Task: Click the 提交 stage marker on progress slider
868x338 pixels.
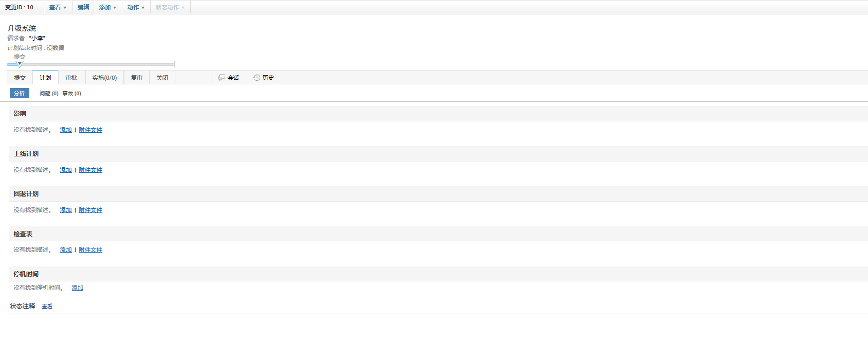Action: pos(20,64)
